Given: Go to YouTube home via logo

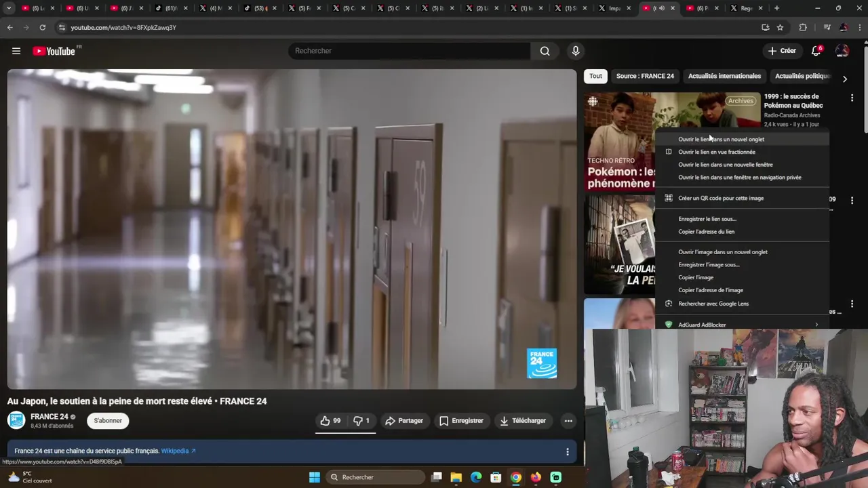Looking at the screenshot, I should (54, 51).
